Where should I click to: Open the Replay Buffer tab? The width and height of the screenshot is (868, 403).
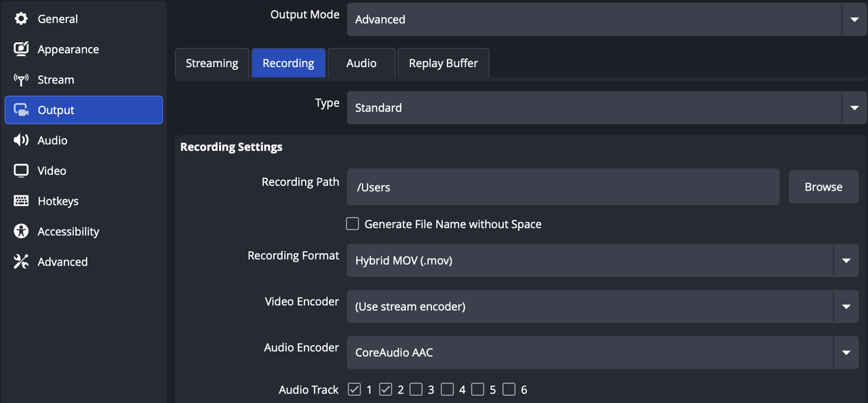click(x=443, y=63)
